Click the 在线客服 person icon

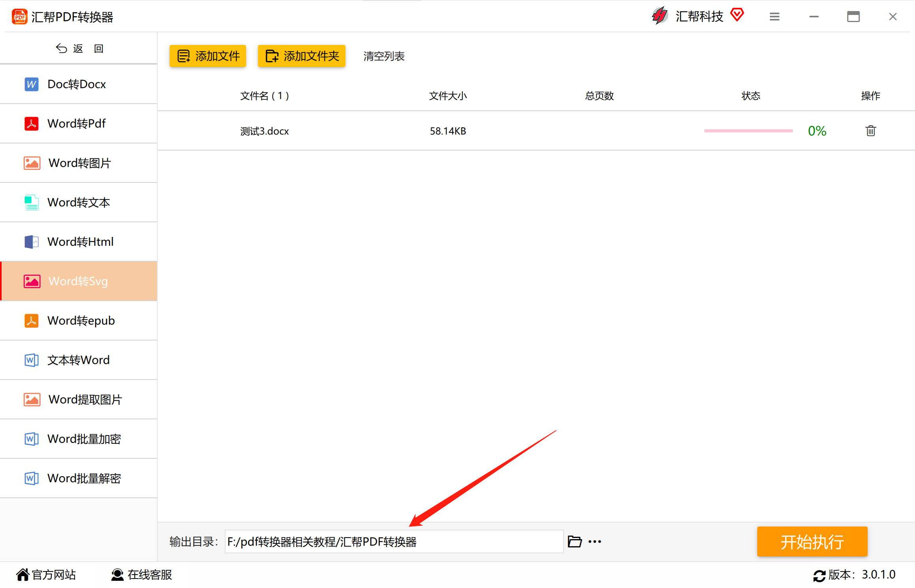point(118,575)
